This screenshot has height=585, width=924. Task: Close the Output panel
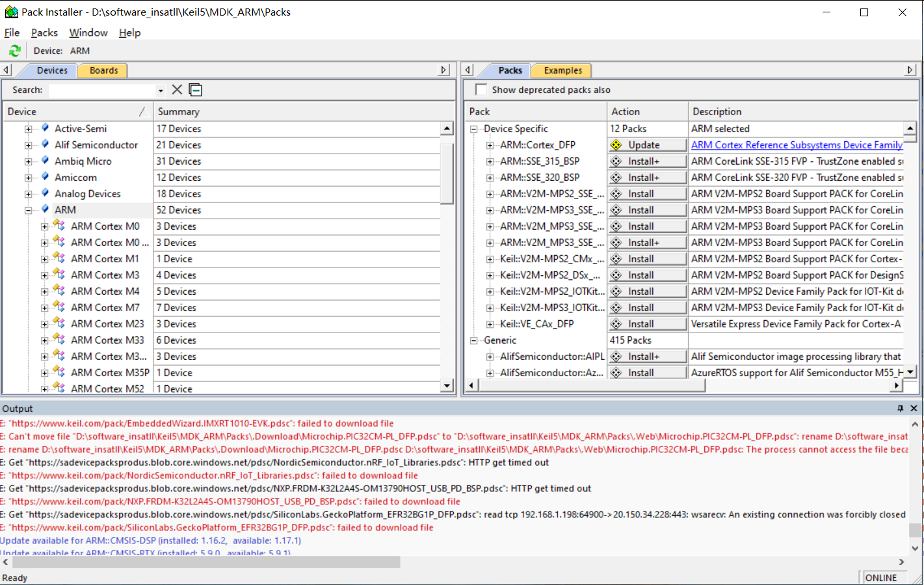(914, 408)
